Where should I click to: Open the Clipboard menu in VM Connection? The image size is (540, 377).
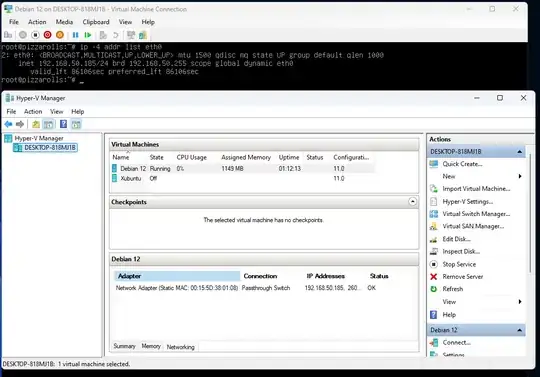(x=96, y=22)
